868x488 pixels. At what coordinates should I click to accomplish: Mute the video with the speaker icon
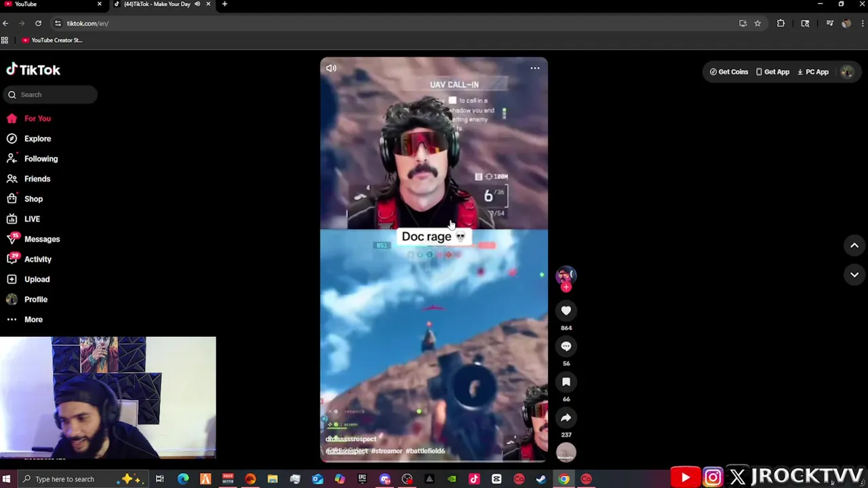click(331, 68)
